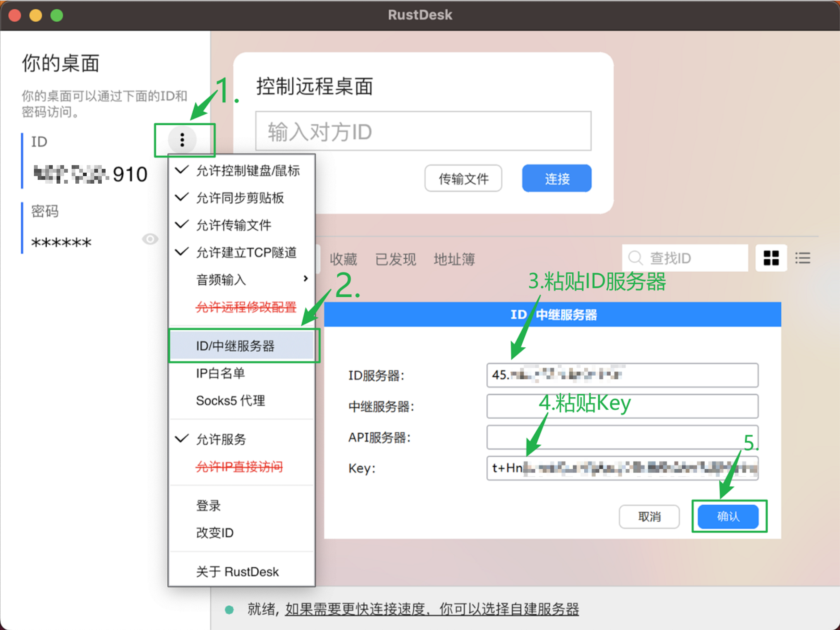
Task: Open the 地址簿 tab
Action: pyautogui.click(x=454, y=259)
